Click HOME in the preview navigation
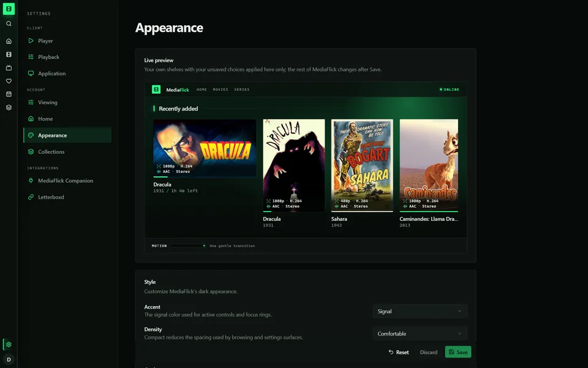The width and height of the screenshot is (588, 368). [202, 90]
